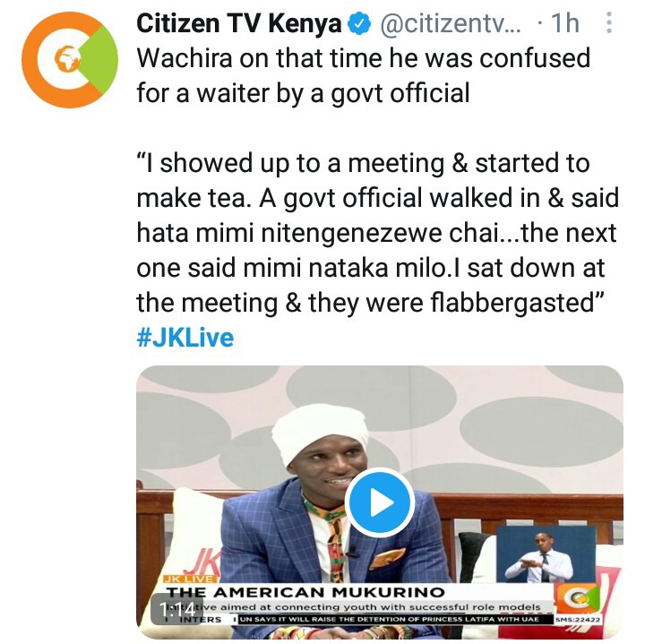Open the tweet's three-dot options menu
Image resolution: width=645 pixels, height=644 pixels.
point(609,23)
